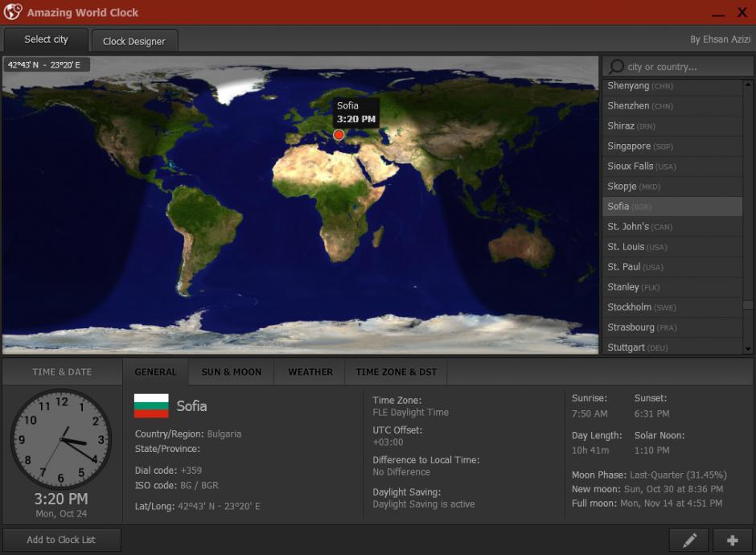Click Daylight Saving is active text

[423, 504]
